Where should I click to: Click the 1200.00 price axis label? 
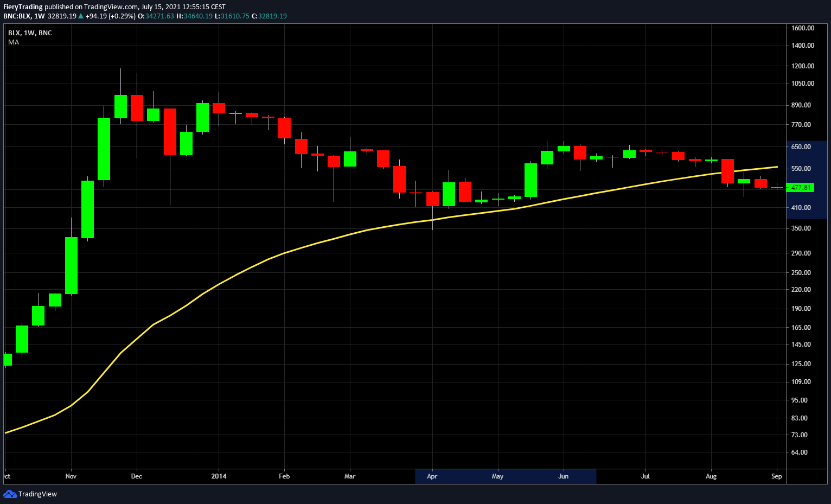tap(803, 66)
